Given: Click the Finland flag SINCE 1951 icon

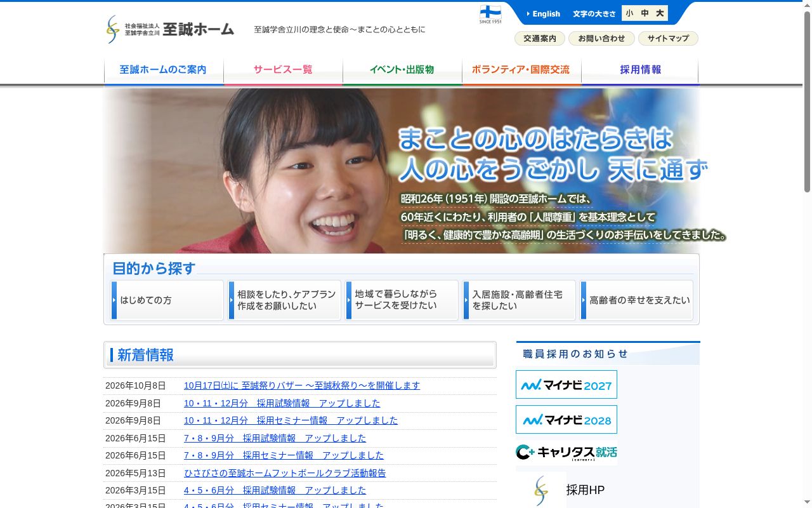Looking at the screenshot, I should click(490, 14).
